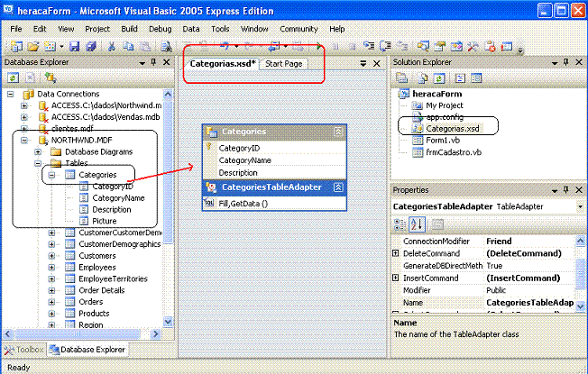Click the Cut scissors icon
The image size is (588, 374).
point(111,47)
